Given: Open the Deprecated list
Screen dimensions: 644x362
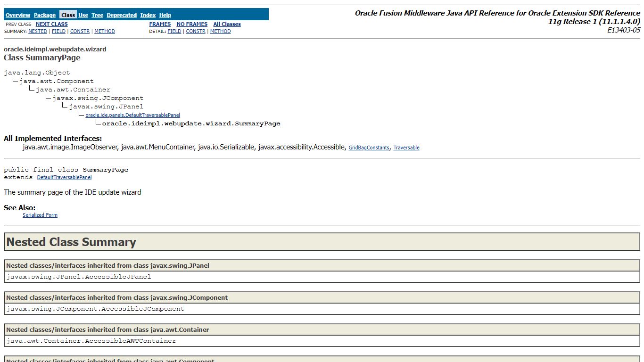Looking at the screenshot, I should [x=122, y=15].
